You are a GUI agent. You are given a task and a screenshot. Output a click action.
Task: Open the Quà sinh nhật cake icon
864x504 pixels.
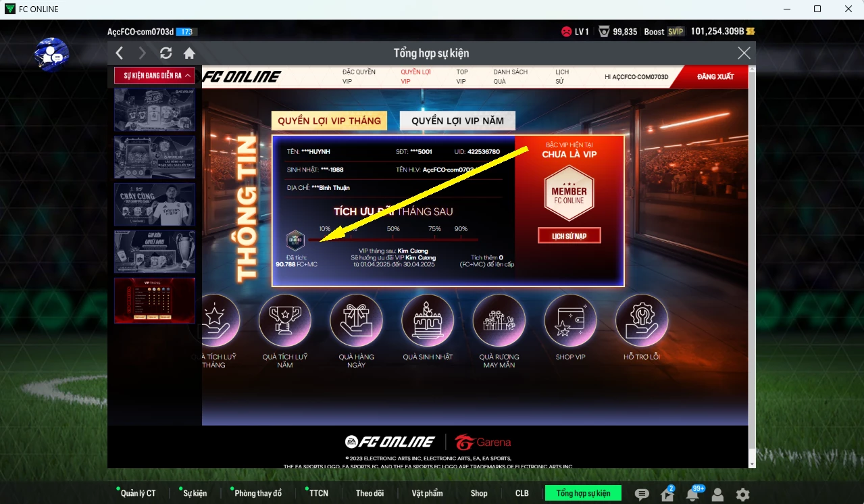coord(428,320)
